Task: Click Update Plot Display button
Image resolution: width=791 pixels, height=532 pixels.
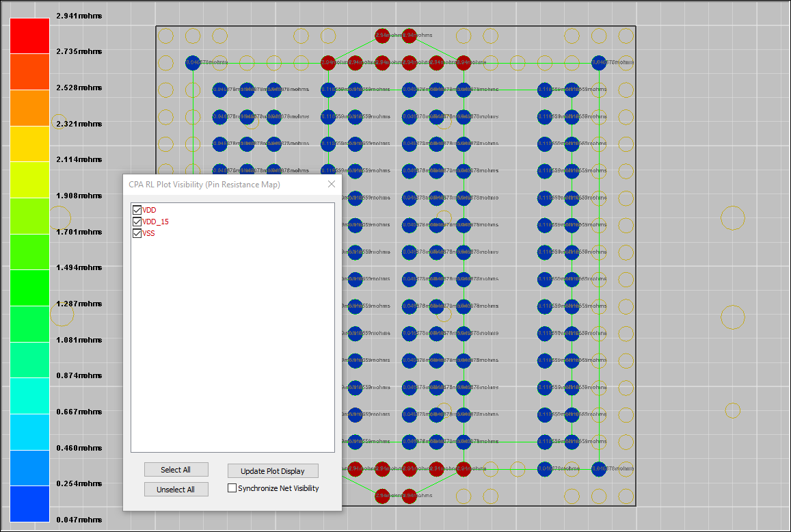Action: [x=273, y=471]
